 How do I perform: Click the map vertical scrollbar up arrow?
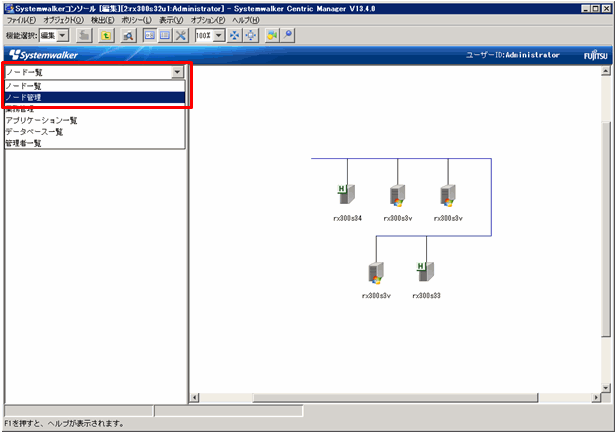[606, 71]
